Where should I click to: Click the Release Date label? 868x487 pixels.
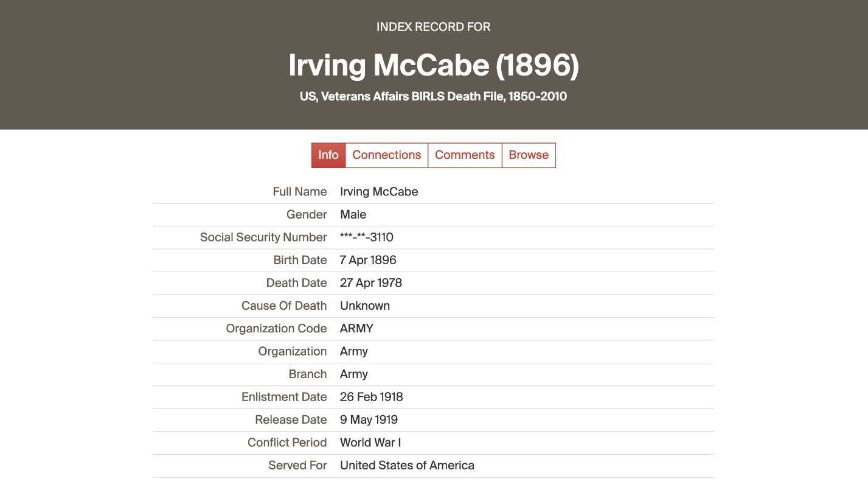[291, 420]
